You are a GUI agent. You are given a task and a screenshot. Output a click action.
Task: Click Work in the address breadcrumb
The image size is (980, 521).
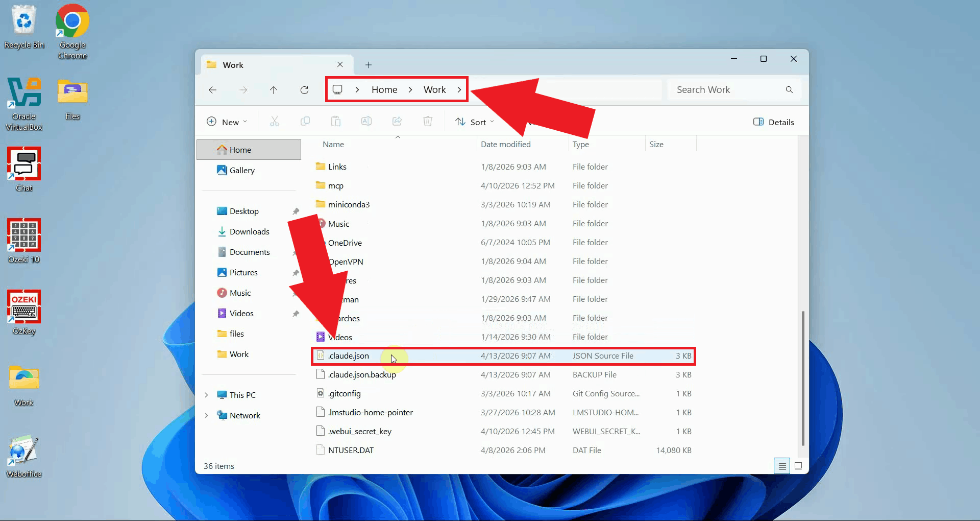tap(434, 90)
